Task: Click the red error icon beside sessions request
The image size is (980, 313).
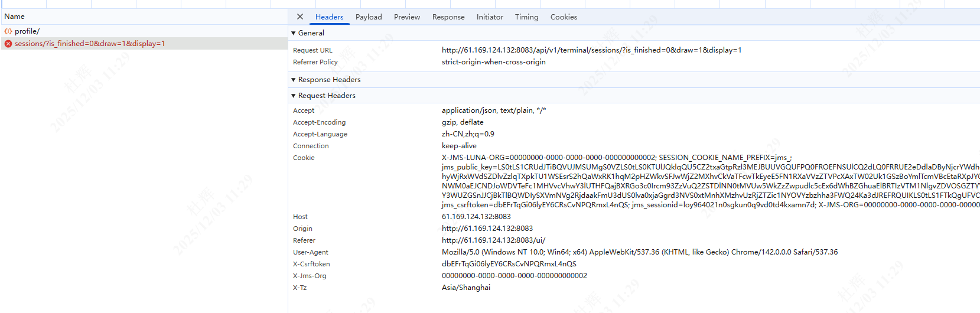Action: 8,44
